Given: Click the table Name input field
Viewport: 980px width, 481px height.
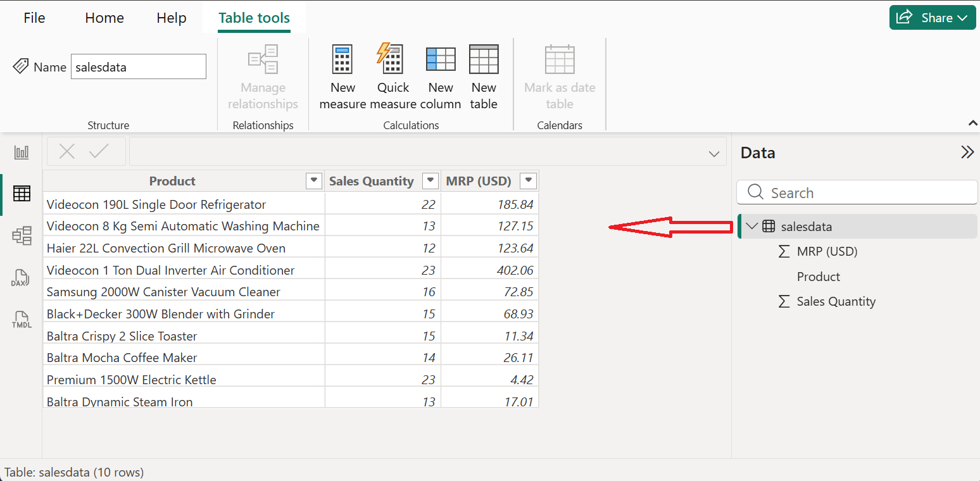Looking at the screenshot, I should [x=138, y=67].
